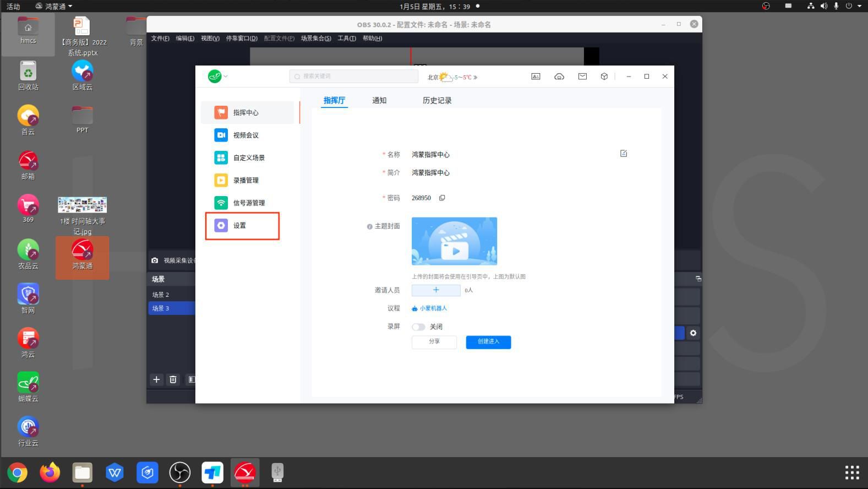868x489 pixels.
Task: Click the cloud icon in the header
Action: pos(559,77)
